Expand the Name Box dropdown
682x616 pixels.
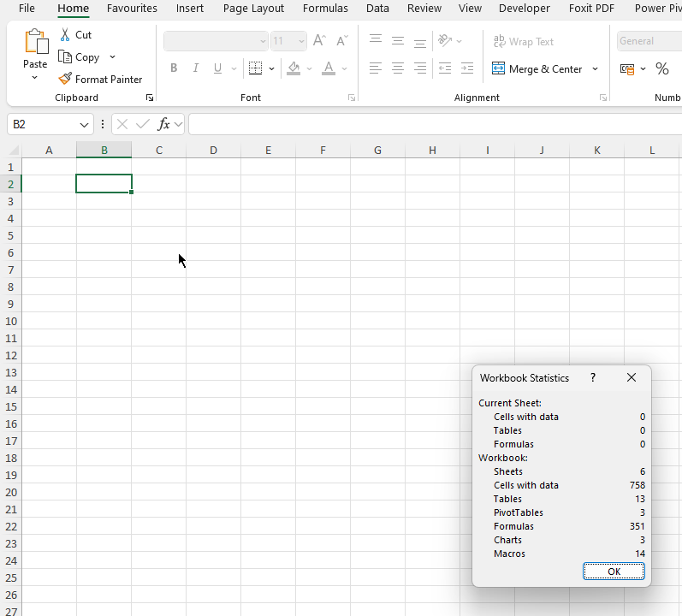pos(84,125)
